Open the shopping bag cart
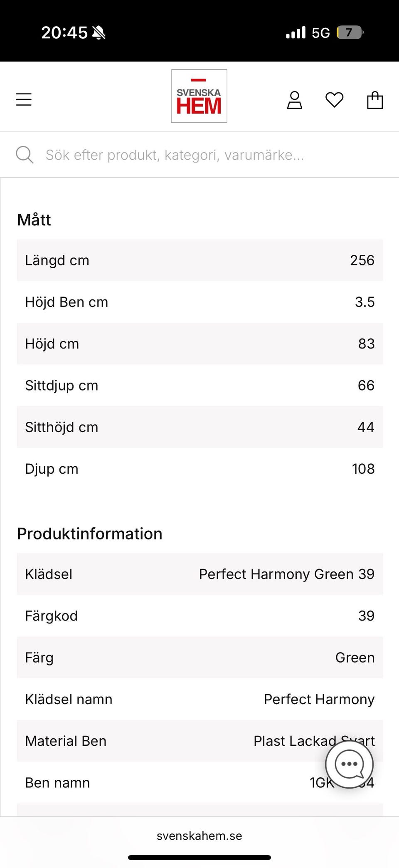399x868 pixels. [375, 100]
